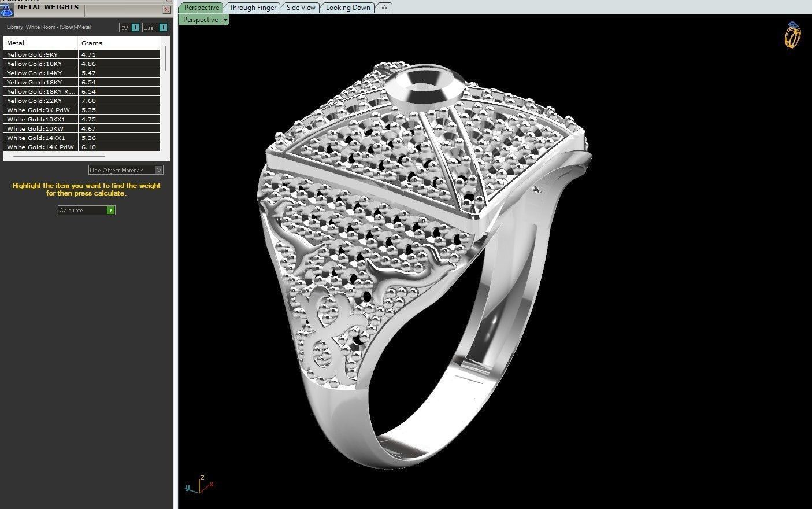This screenshot has width=812, height=509.
Task: Toggle the User library switch
Action: click(x=155, y=27)
